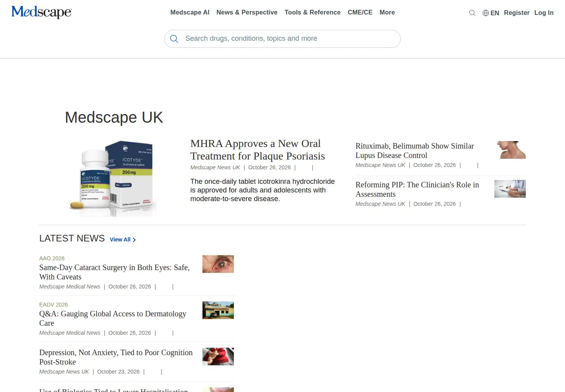565x392 pixels.
Task: Click the Log In link
Action: (x=544, y=13)
